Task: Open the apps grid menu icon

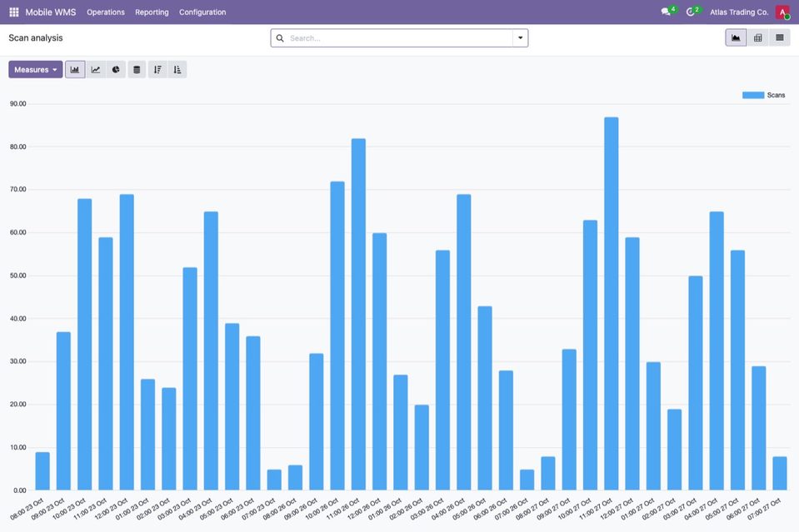Action: point(14,12)
